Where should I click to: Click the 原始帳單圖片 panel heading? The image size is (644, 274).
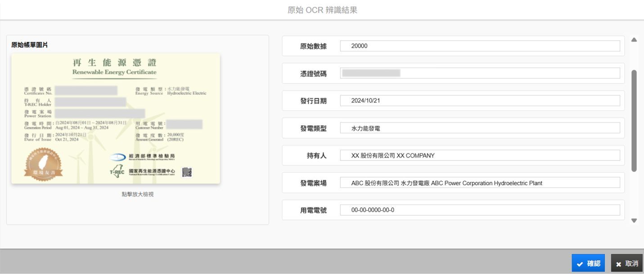30,45
